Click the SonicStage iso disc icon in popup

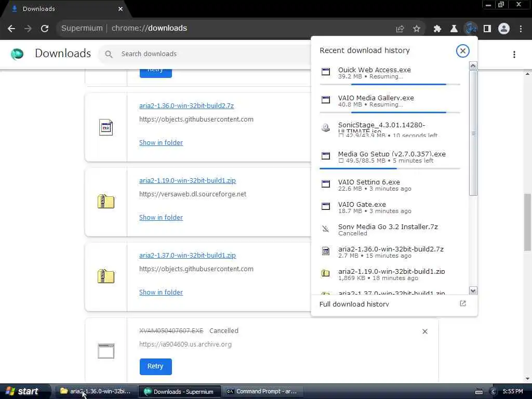pos(326,128)
